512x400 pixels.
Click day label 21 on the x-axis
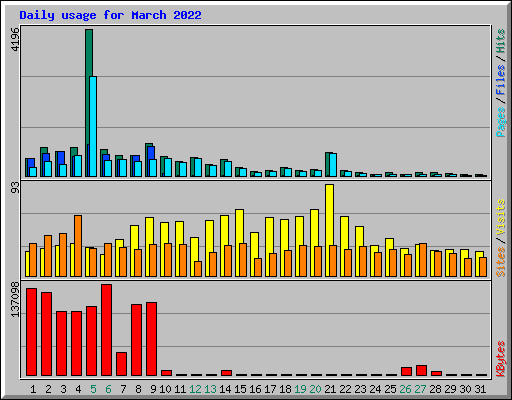(330, 389)
